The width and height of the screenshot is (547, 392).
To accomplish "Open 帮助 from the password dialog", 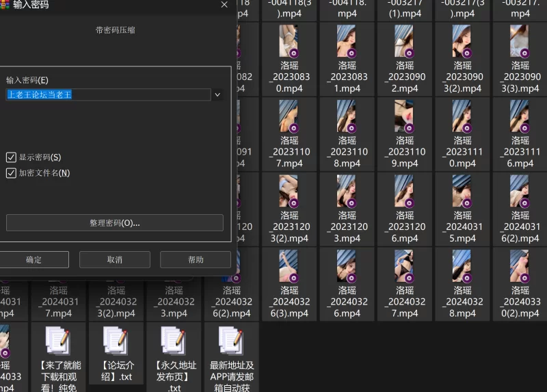I will tap(196, 260).
